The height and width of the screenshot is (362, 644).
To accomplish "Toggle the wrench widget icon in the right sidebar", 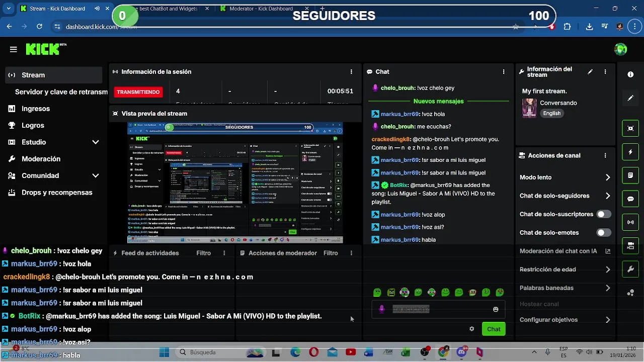I will 630,269.
